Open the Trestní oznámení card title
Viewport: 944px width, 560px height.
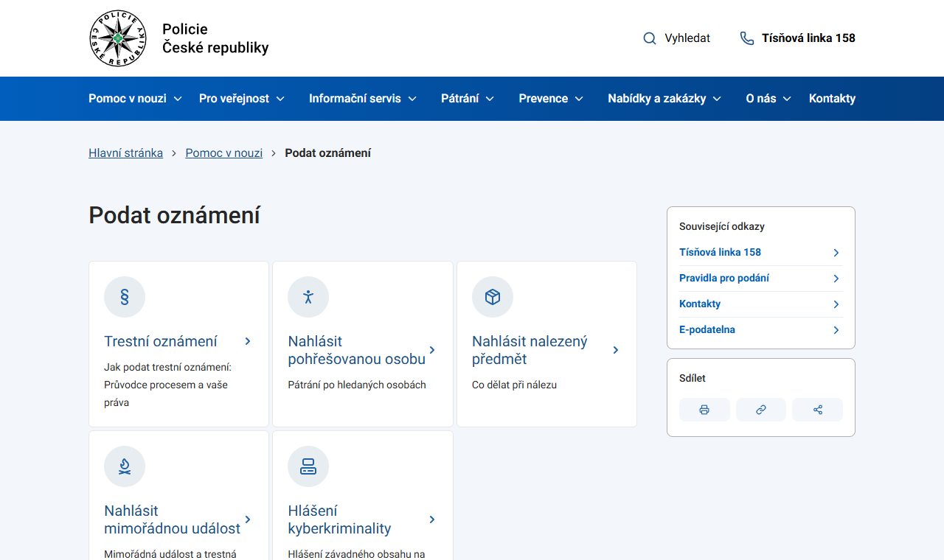click(x=161, y=341)
